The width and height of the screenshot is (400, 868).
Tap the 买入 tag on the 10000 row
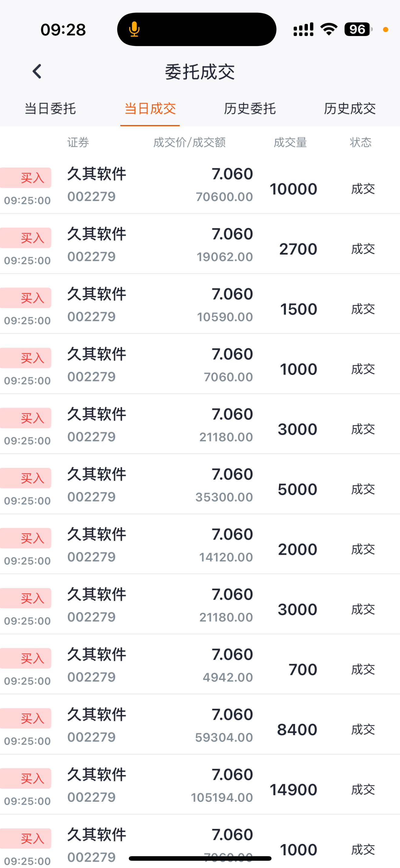[26, 178]
